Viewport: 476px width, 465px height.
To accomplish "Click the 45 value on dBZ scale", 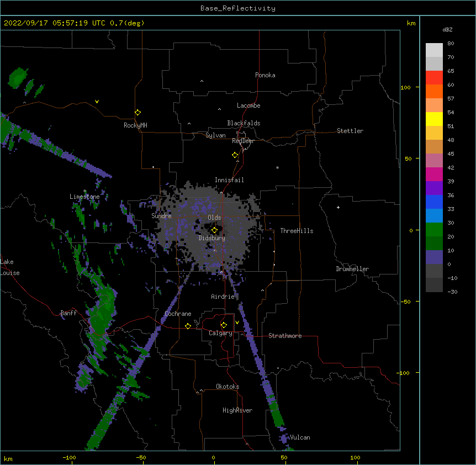I will [451, 154].
